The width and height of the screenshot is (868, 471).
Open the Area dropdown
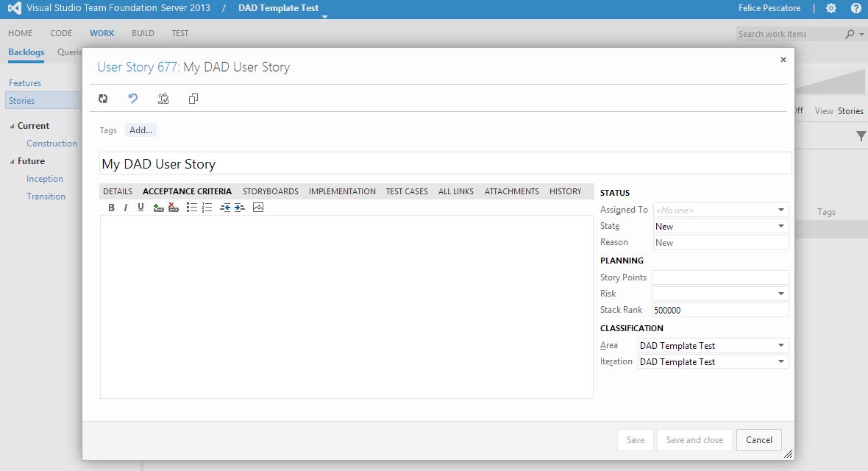click(x=781, y=345)
